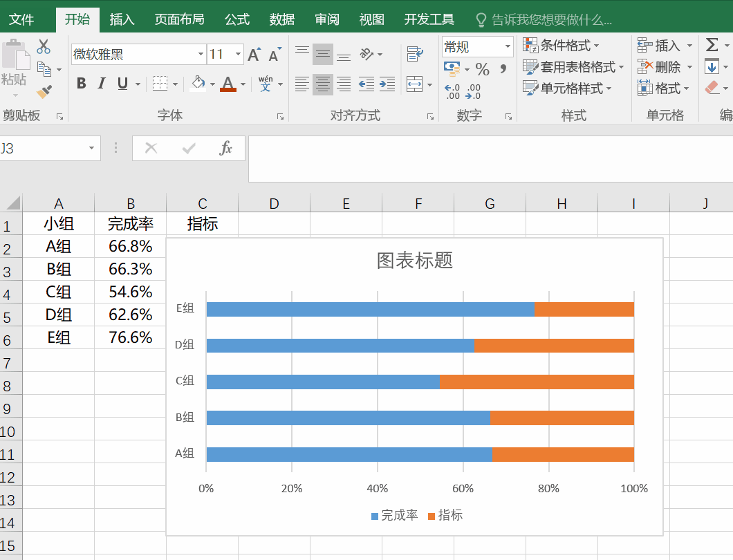Image resolution: width=733 pixels, height=560 pixels.
Task: Open alignment group dialog launcher
Action: tap(430, 116)
